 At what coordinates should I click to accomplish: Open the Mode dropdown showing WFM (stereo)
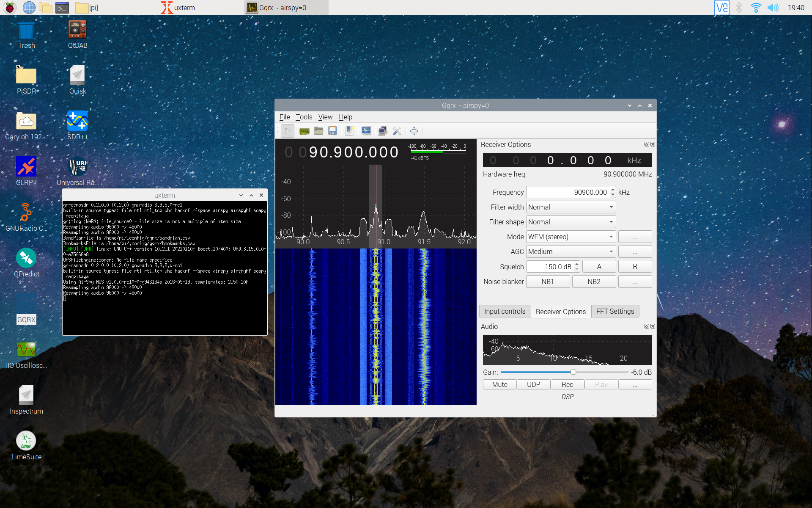coord(571,237)
